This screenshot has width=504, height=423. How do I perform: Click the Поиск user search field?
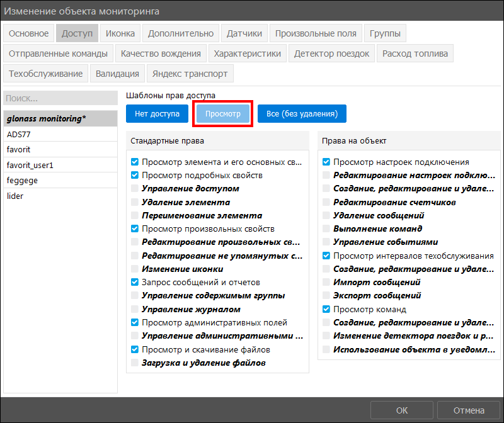(x=60, y=98)
